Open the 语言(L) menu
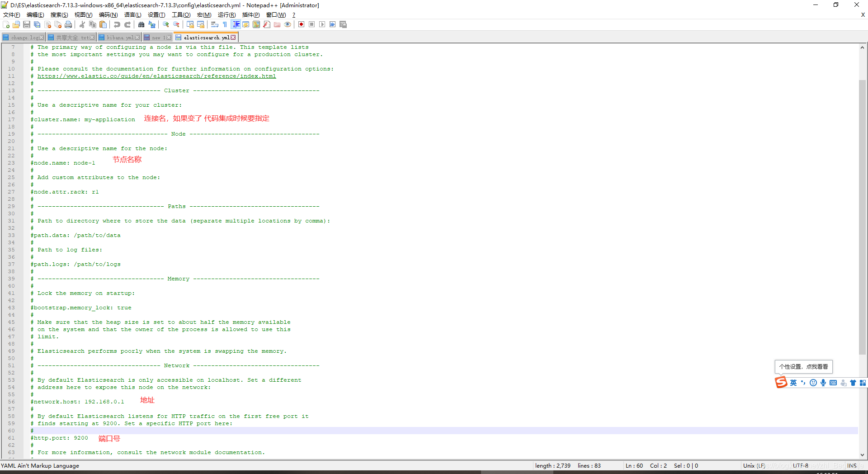Image resolution: width=868 pixels, height=474 pixels. 133,15
